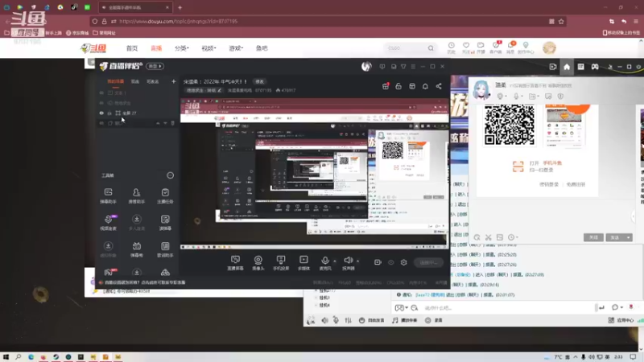Toggle visibility of second source row

(101, 103)
